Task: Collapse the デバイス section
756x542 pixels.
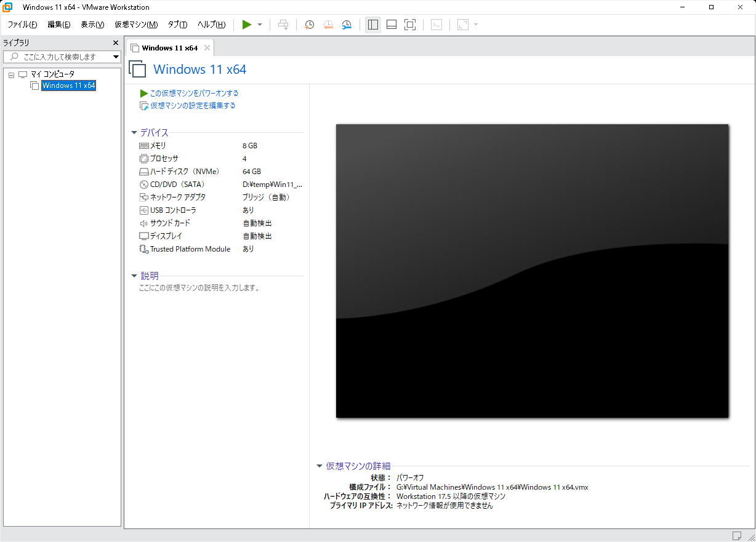Action: (x=134, y=132)
